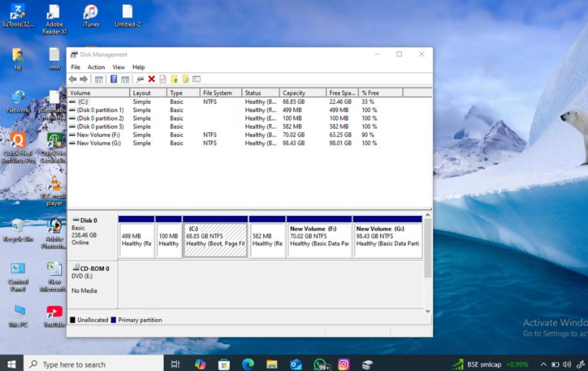Viewport: 588px width, 371px height.
Task: Click the Properties toolbar icon
Action: pyautogui.click(x=163, y=79)
